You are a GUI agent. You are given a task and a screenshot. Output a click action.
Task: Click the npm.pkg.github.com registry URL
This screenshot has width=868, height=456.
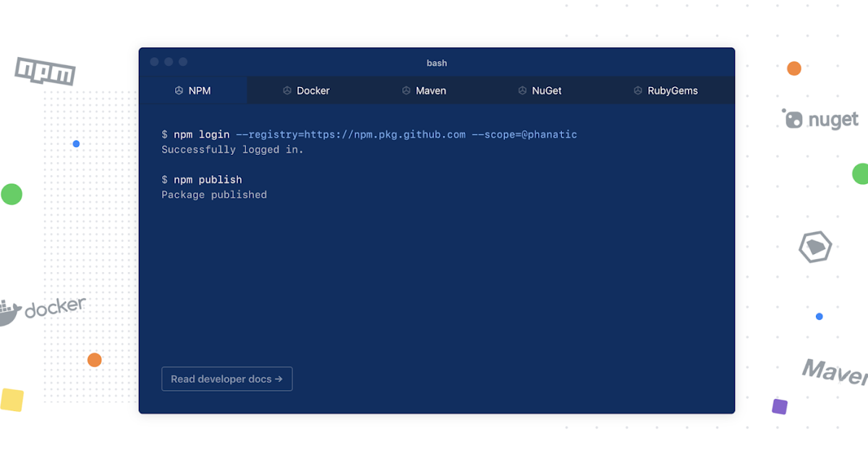[408, 134]
